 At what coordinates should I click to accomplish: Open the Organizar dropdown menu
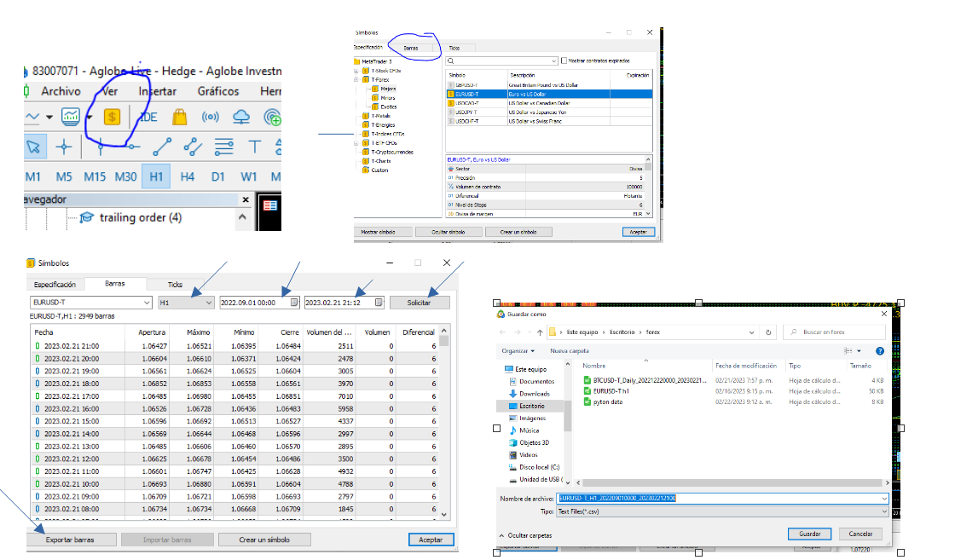click(518, 351)
